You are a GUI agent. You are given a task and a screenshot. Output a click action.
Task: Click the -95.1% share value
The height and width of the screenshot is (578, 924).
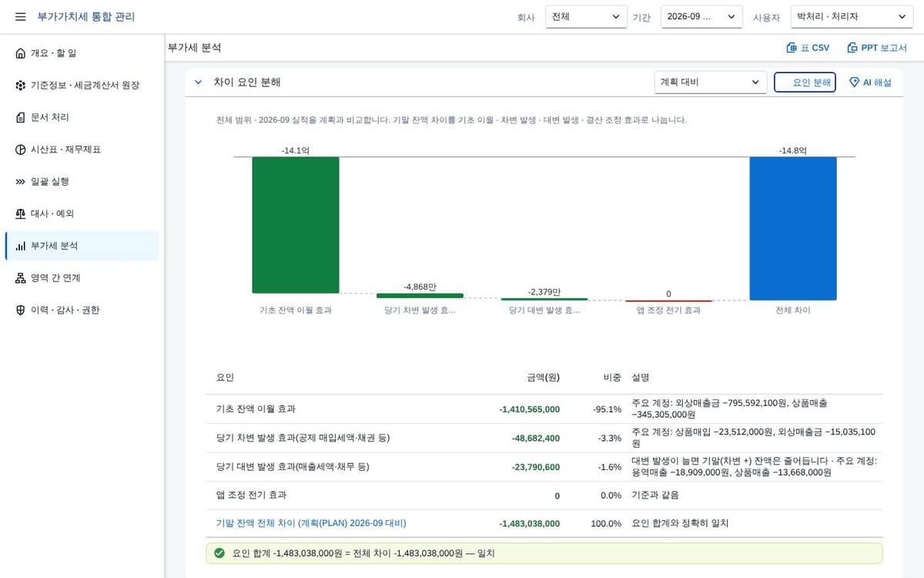[607, 409]
